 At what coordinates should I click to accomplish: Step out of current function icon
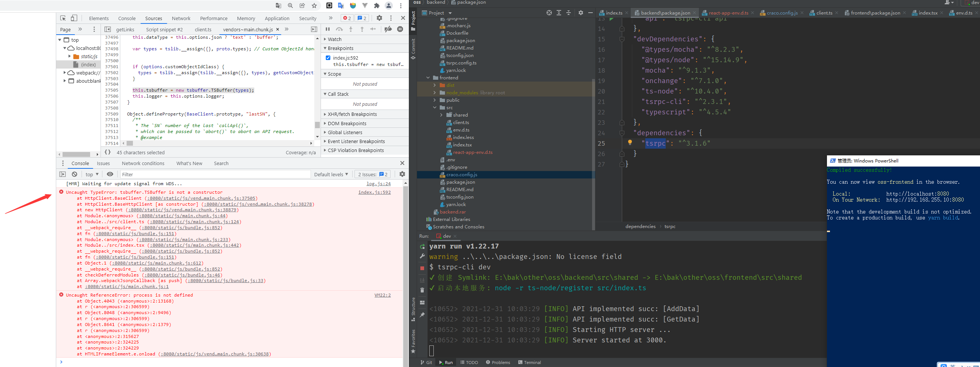(x=362, y=29)
